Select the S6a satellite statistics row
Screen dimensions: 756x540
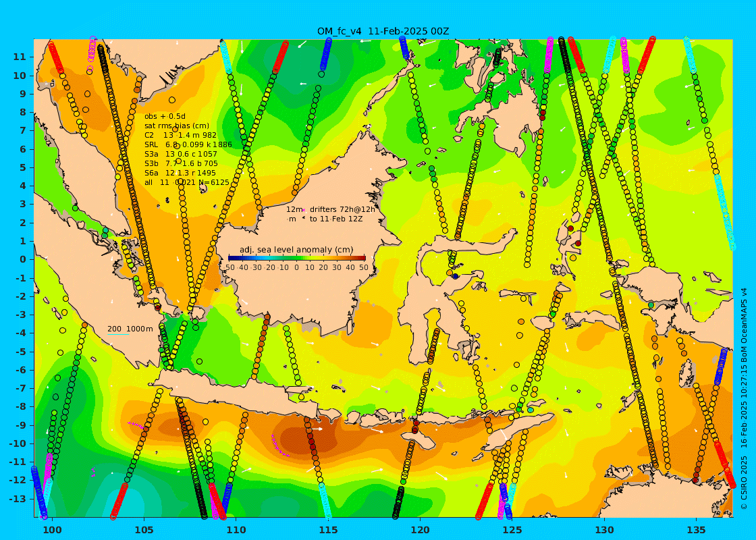click(x=180, y=173)
